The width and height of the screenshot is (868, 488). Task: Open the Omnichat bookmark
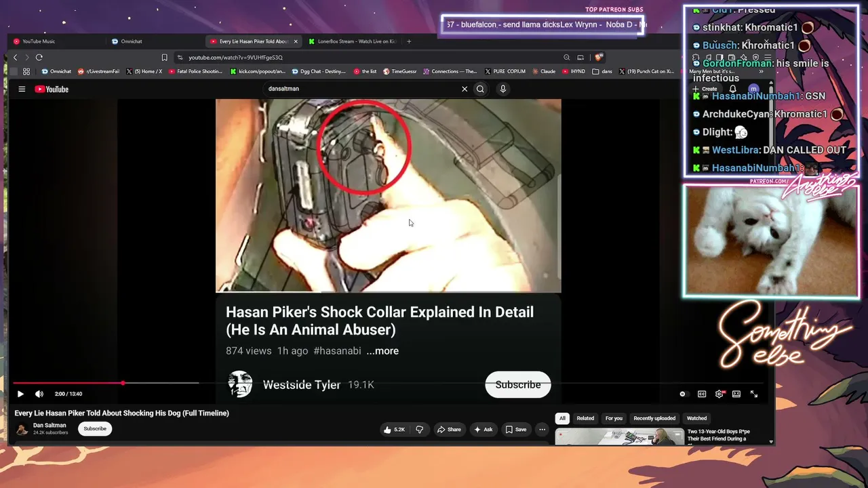click(x=57, y=71)
